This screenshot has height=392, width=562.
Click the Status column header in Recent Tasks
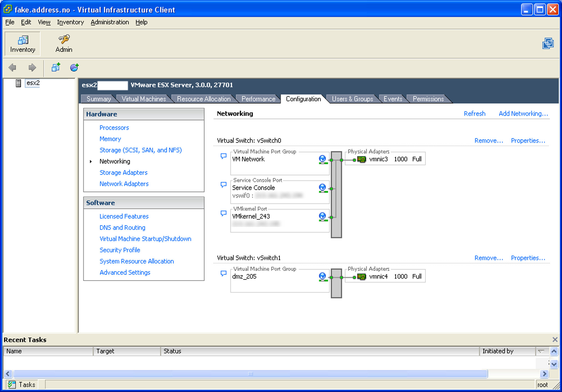(320, 351)
